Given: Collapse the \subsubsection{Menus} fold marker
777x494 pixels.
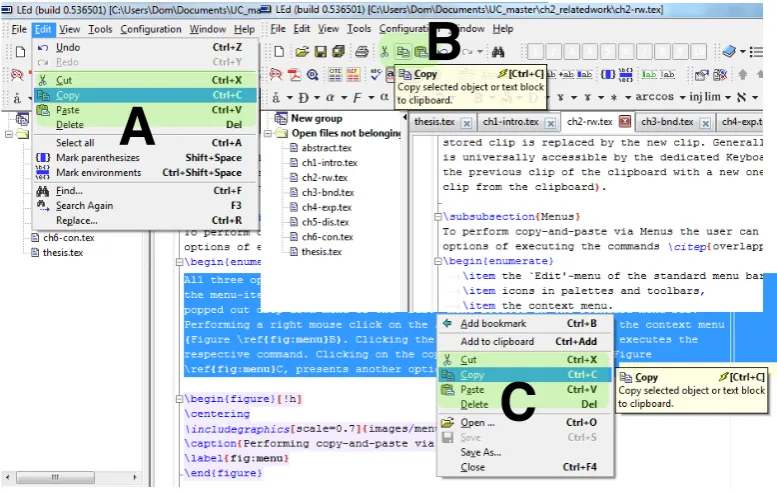Looking at the screenshot, I should click(438, 217).
